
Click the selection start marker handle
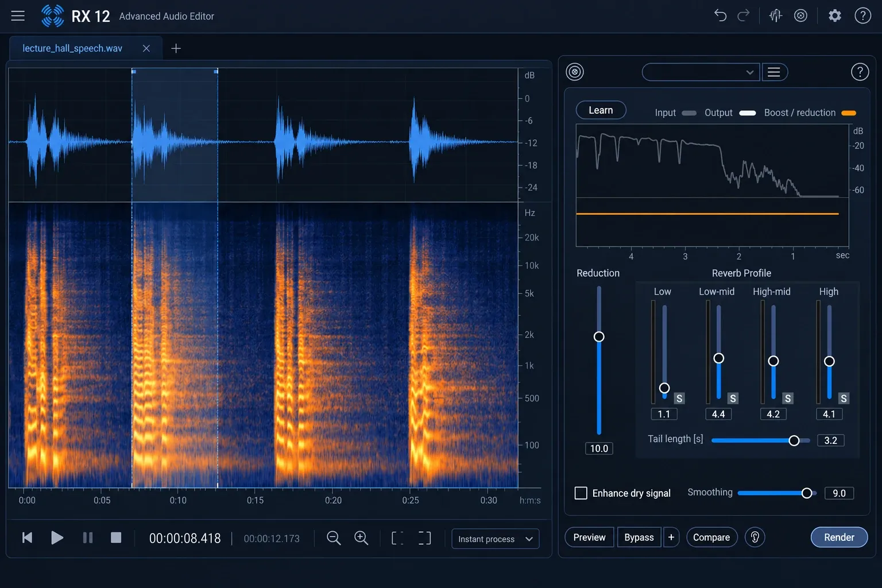[133, 71]
